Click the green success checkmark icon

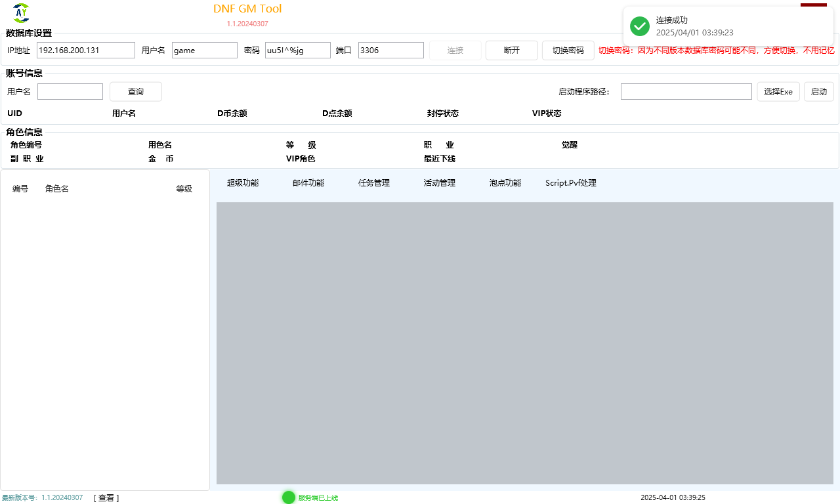640,26
